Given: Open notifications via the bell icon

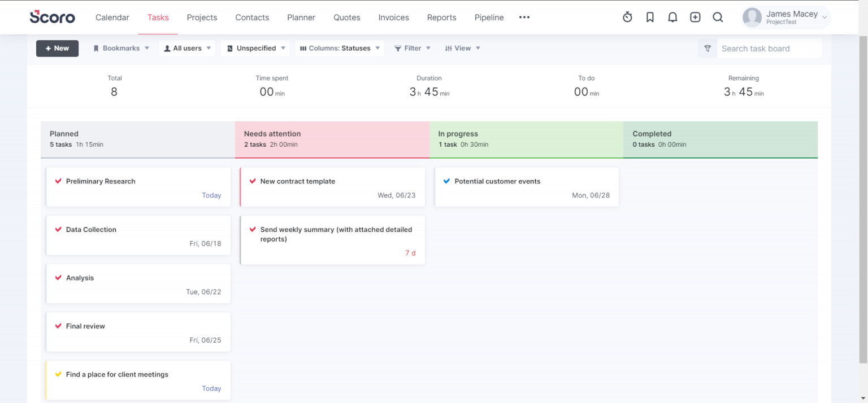Looking at the screenshot, I should [x=672, y=17].
